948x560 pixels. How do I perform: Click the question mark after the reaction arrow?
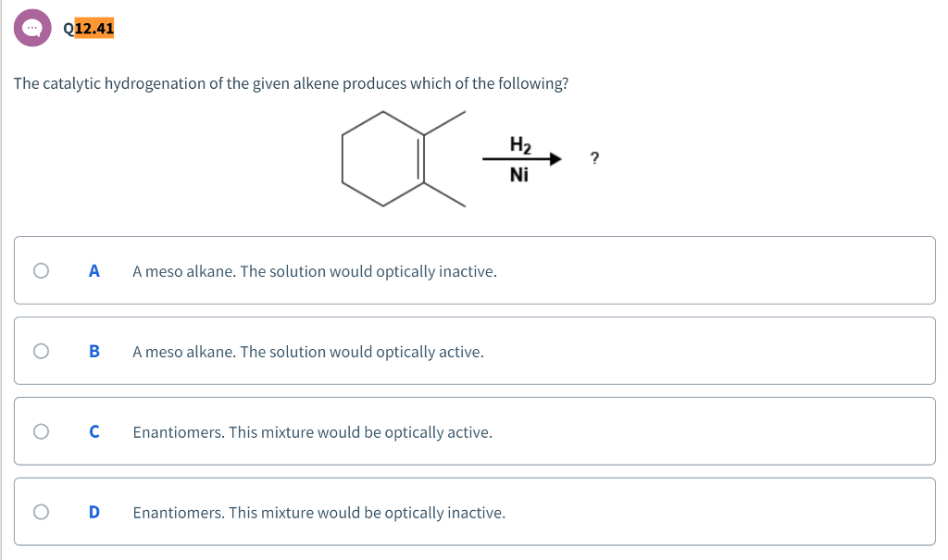pos(593,158)
